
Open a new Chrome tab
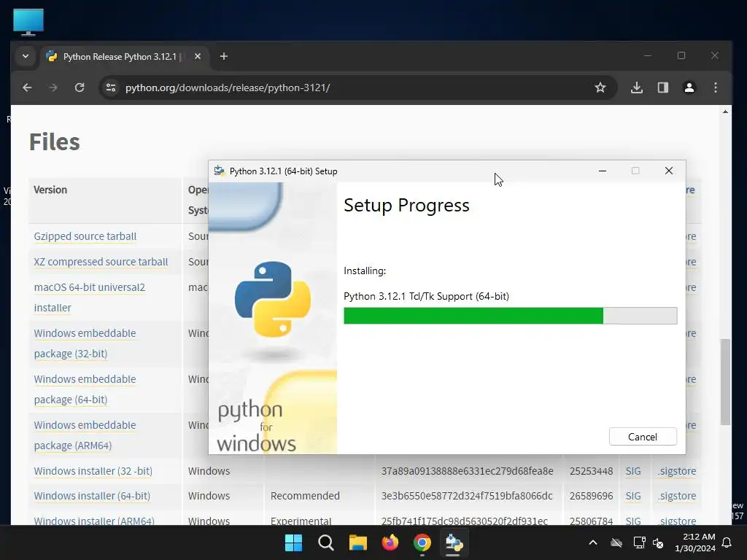(223, 56)
